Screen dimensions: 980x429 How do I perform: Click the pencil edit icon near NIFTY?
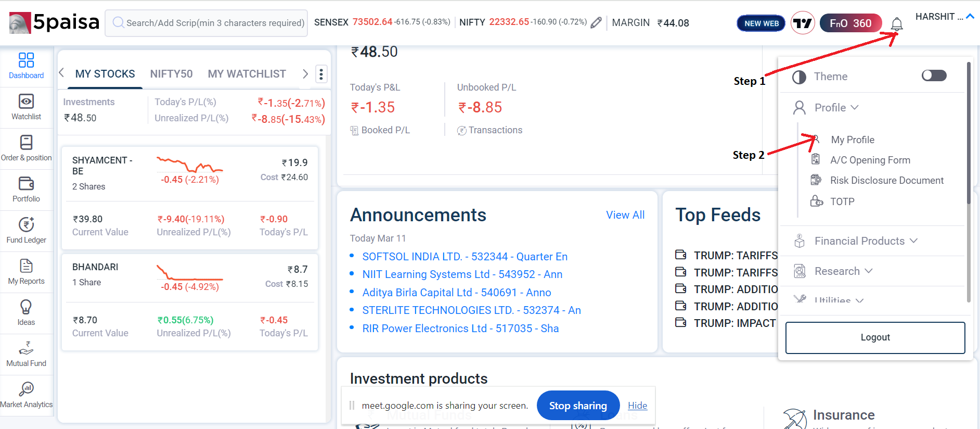click(x=596, y=22)
